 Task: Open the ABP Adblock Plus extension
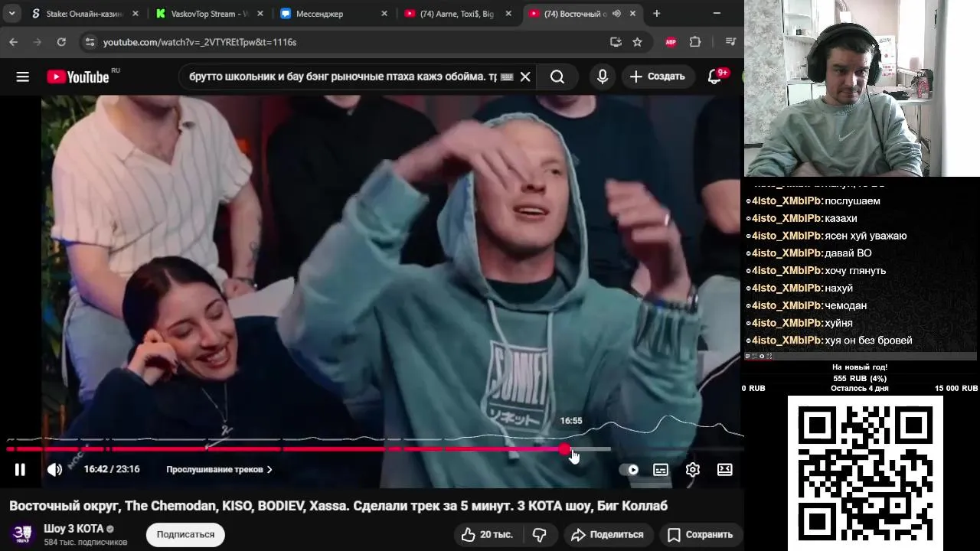[x=671, y=42]
